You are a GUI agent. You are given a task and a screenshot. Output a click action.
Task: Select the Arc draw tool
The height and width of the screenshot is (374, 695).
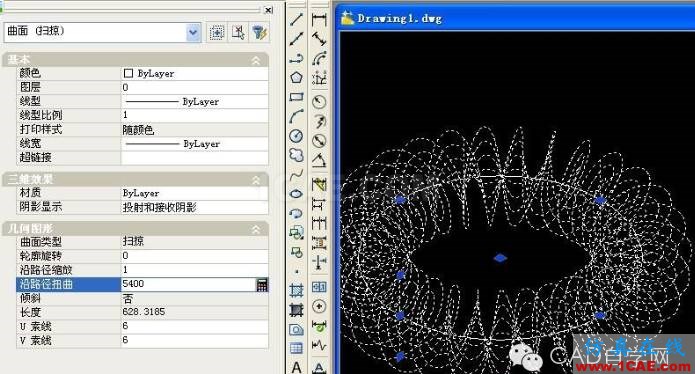click(296, 116)
